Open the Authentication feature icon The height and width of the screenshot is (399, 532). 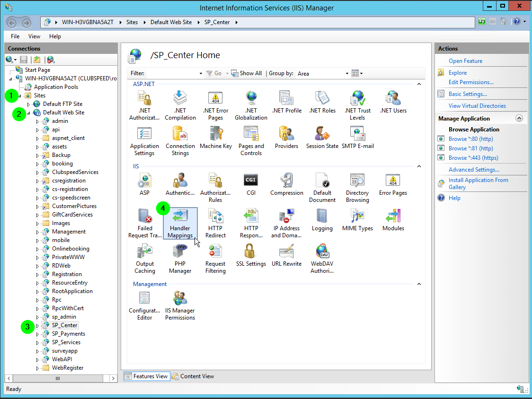tap(180, 184)
